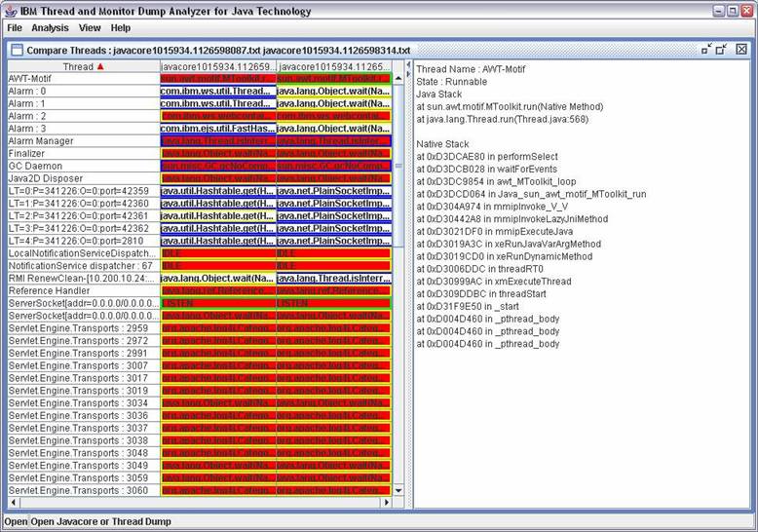
Task: Click stack line 'performSelect' in details pane
Action: [487, 157]
